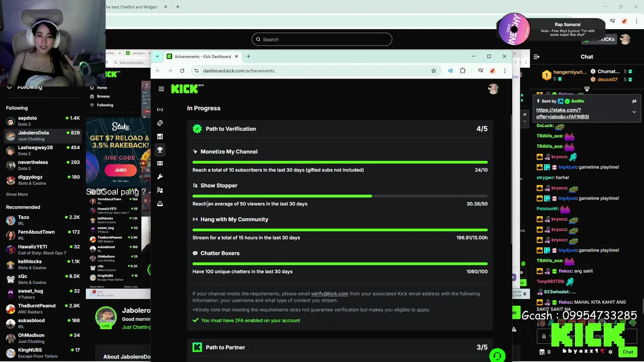Expand the Path to Partner section

(340, 347)
